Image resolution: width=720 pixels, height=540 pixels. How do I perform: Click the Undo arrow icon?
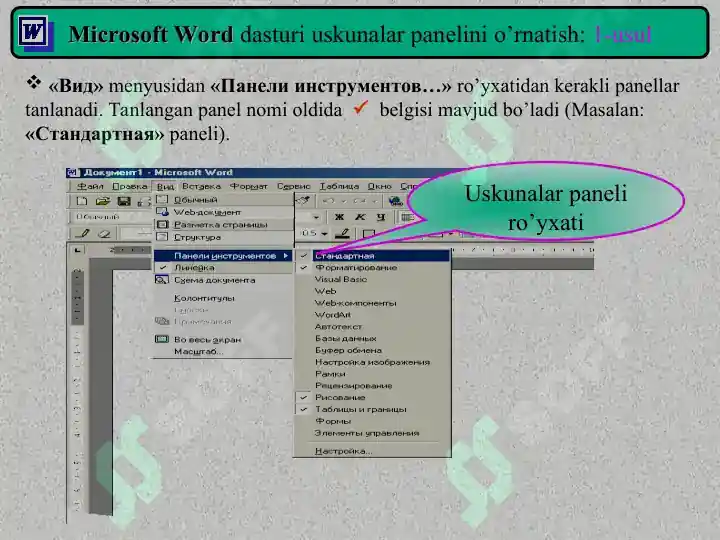click(328, 201)
